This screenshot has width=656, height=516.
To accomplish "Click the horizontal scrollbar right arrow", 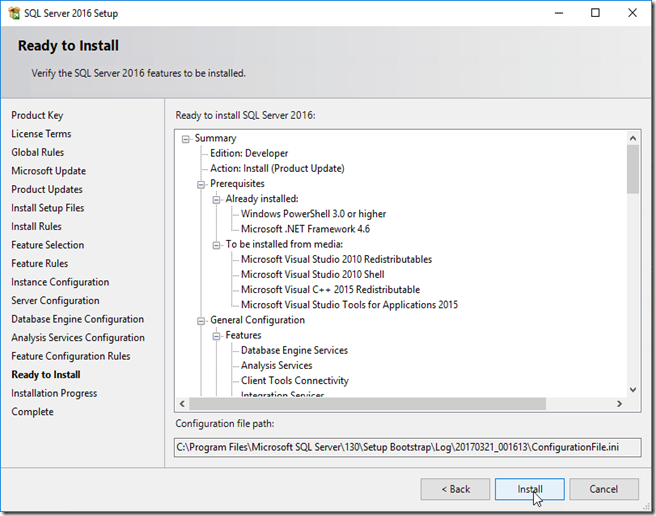I will pos(619,404).
